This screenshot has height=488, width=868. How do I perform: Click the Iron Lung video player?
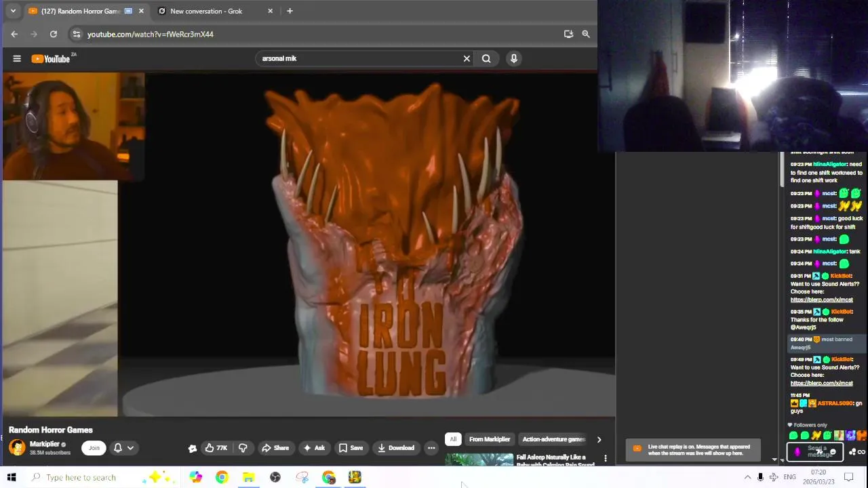pyautogui.click(x=309, y=244)
